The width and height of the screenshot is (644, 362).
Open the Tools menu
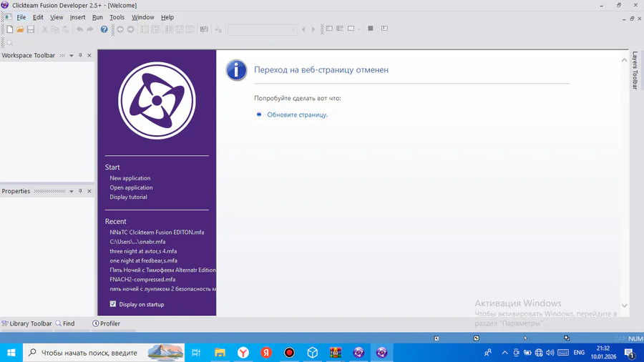pos(117,17)
